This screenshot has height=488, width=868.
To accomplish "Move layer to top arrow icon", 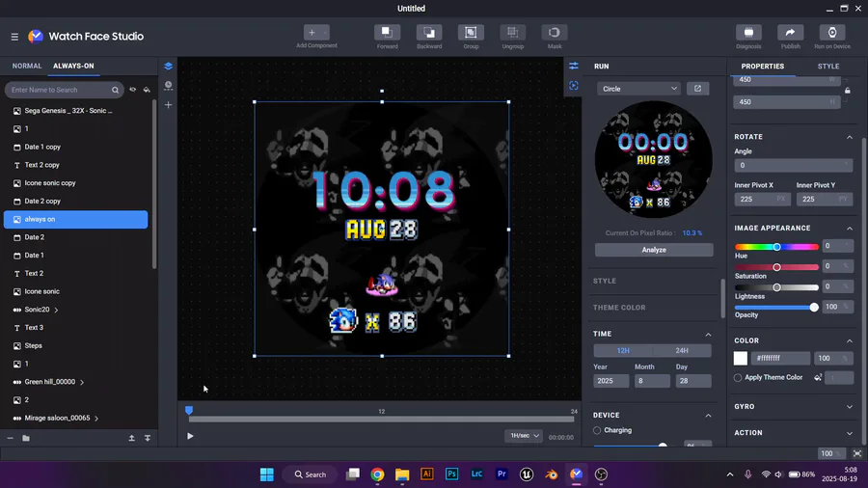I will [x=132, y=438].
